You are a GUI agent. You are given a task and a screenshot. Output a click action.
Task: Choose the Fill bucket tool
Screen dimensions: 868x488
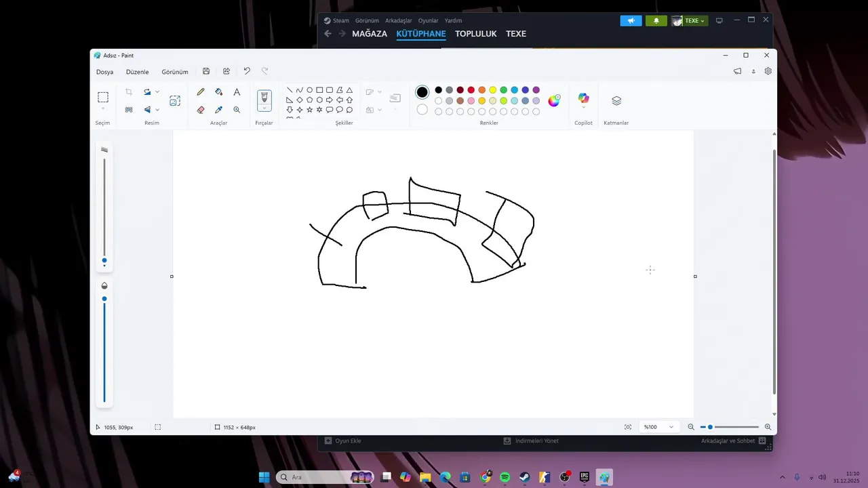[x=218, y=92]
